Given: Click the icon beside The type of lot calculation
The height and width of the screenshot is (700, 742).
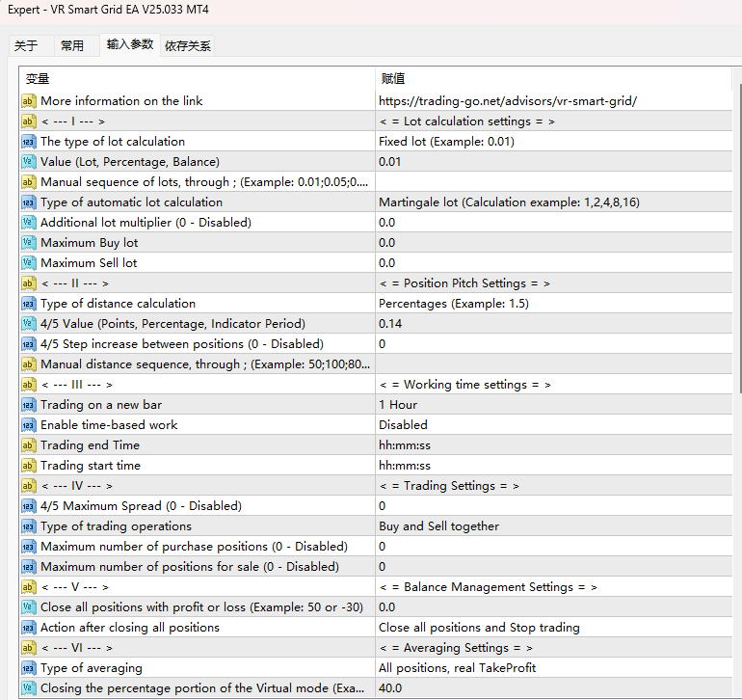Looking at the screenshot, I should click(x=28, y=142).
